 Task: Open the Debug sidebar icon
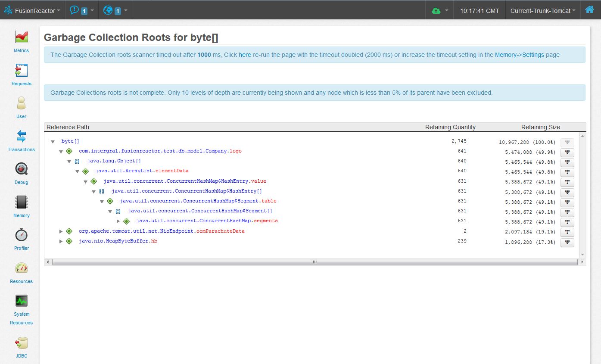coord(21,169)
